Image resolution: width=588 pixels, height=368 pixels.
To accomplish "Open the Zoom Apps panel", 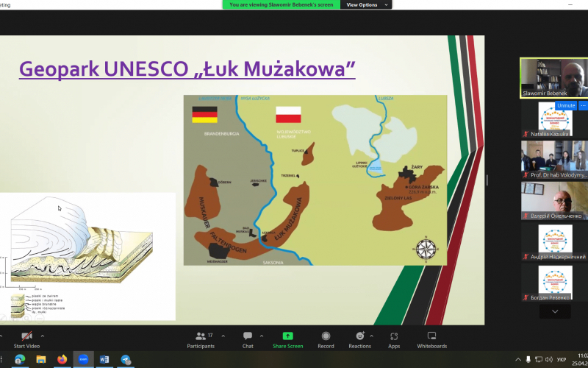I will 394,340.
